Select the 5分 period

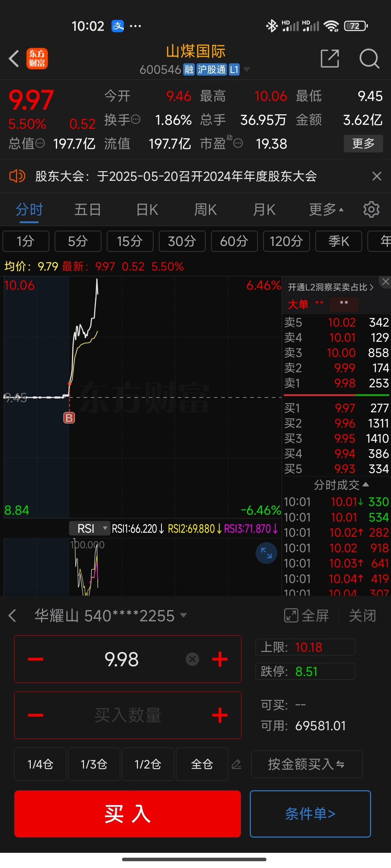tap(78, 241)
